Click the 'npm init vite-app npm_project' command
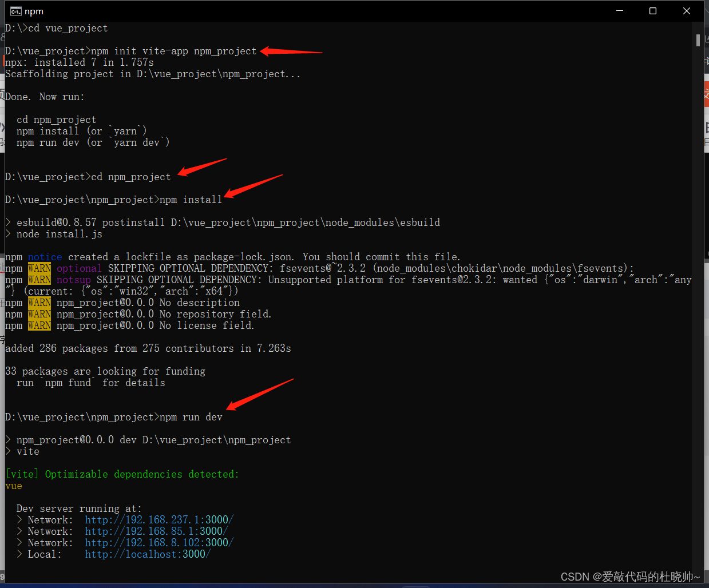 point(174,51)
